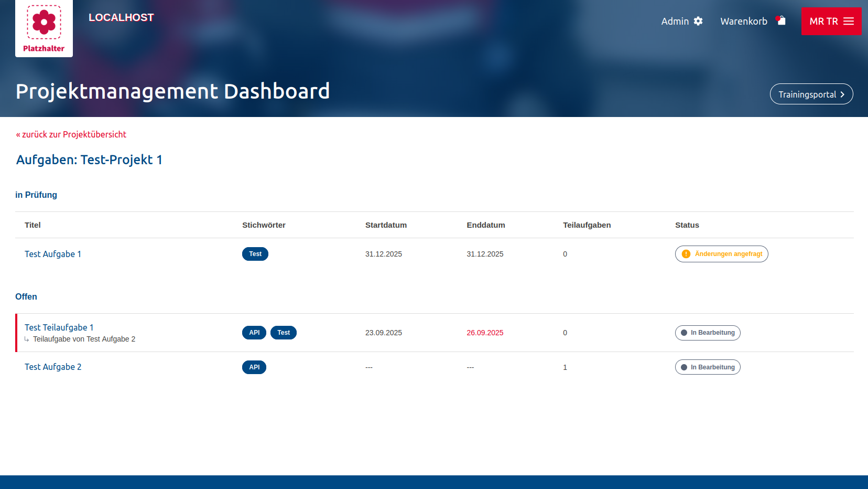
Task: Open the MR TR hamburger menu
Action: pos(849,22)
